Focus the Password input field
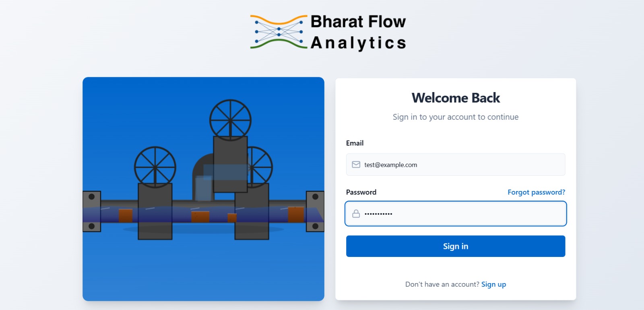Viewport: 644px width, 310px height. 456,214
